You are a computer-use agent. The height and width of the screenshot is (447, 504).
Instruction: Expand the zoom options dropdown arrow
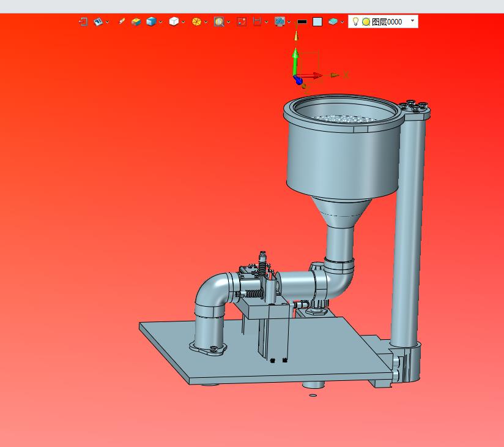point(229,22)
